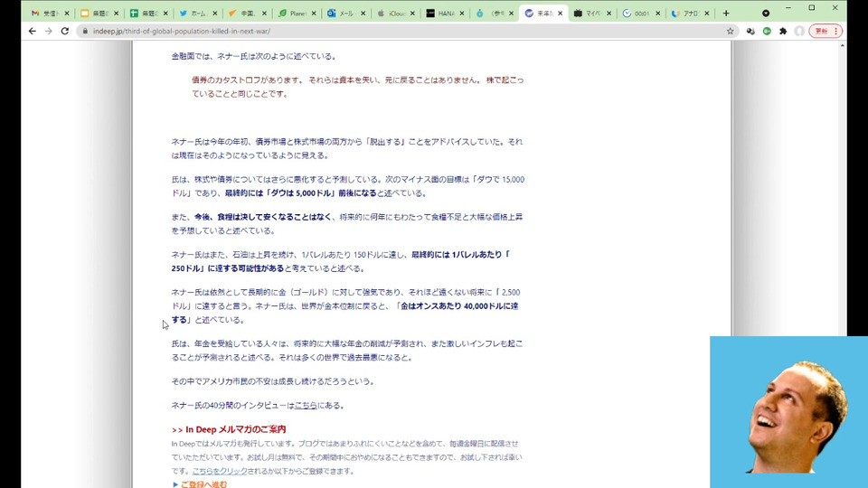Minimize the Chrome window
The height and width of the screenshot is (488, 868).
pos(788,8)
